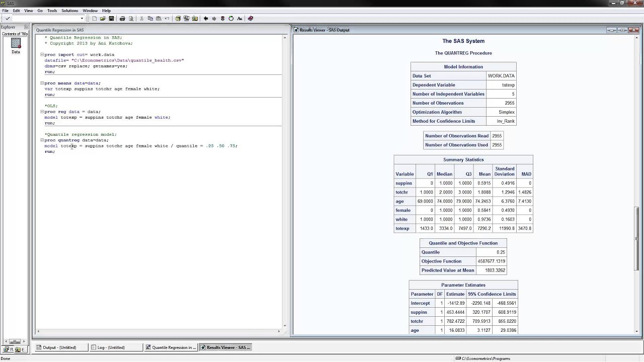Click editor horizontal scroll right arrow
The height and width of the screenshot is (362, 644).
click(279, 331)
